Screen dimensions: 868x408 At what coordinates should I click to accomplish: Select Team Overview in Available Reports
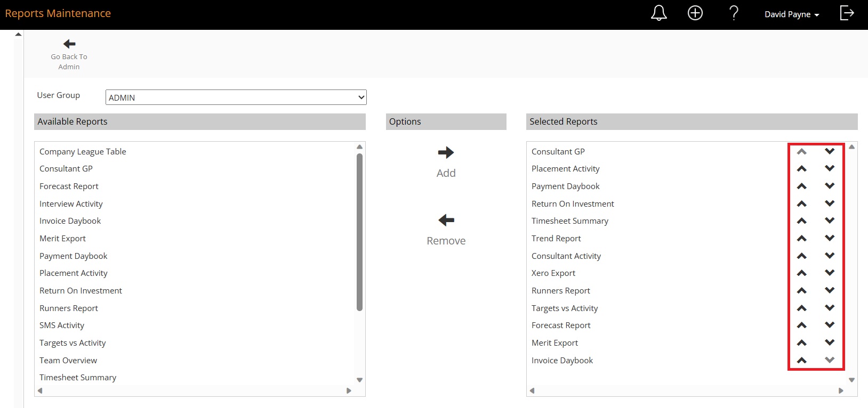click(x=68, y=361)
